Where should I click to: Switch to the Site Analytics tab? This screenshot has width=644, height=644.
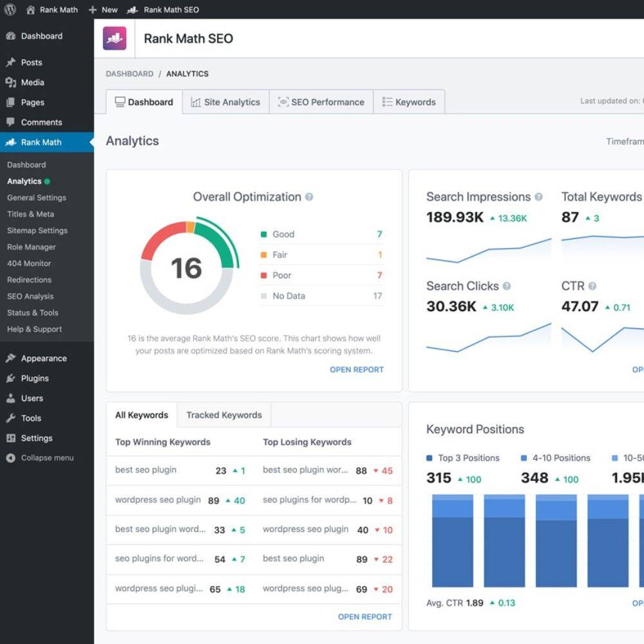pos(226,102)
